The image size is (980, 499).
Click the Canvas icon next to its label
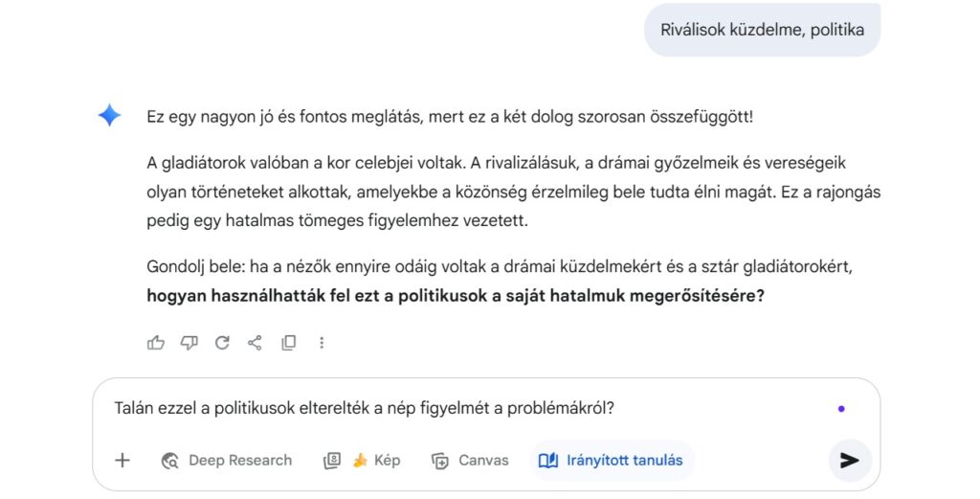(440, 461)
